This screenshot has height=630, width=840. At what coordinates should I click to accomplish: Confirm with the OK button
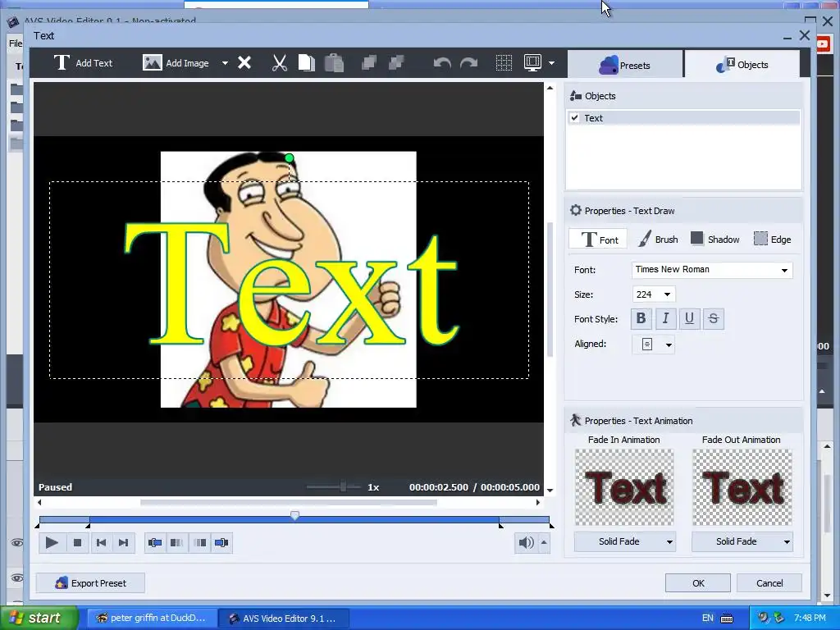pyautogui.click(x=698, y=583)
